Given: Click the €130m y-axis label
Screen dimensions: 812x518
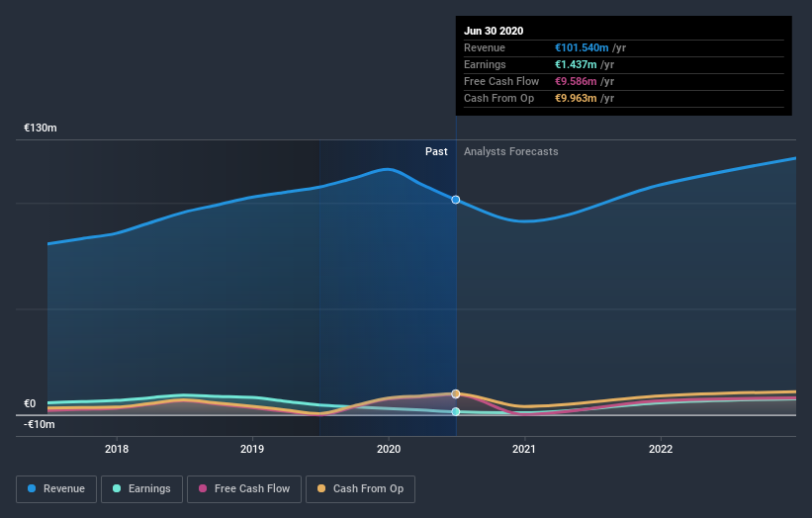Looking at the screenshot, I should 41,128.
